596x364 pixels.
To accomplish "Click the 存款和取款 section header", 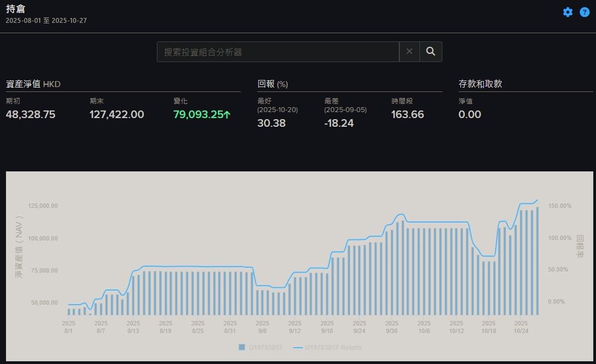I will pyautogui.click(x=480, y=84).
